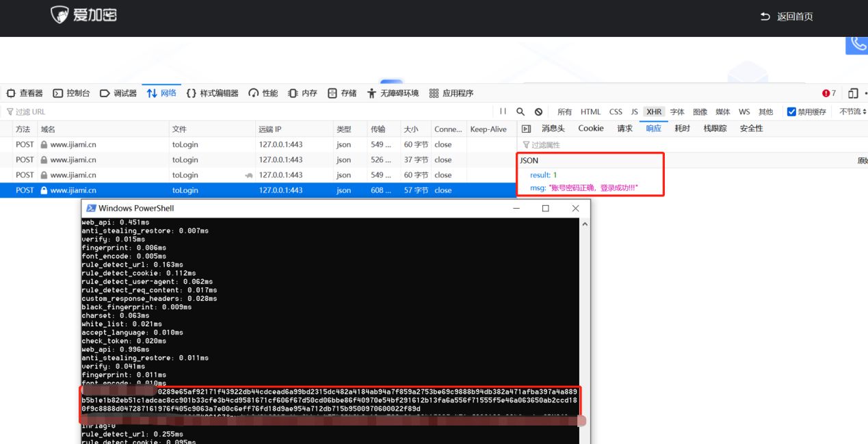This screenshot has height=444, width=868.
Task: Click the slow-request turtle icon in third row
Action: 249,175
